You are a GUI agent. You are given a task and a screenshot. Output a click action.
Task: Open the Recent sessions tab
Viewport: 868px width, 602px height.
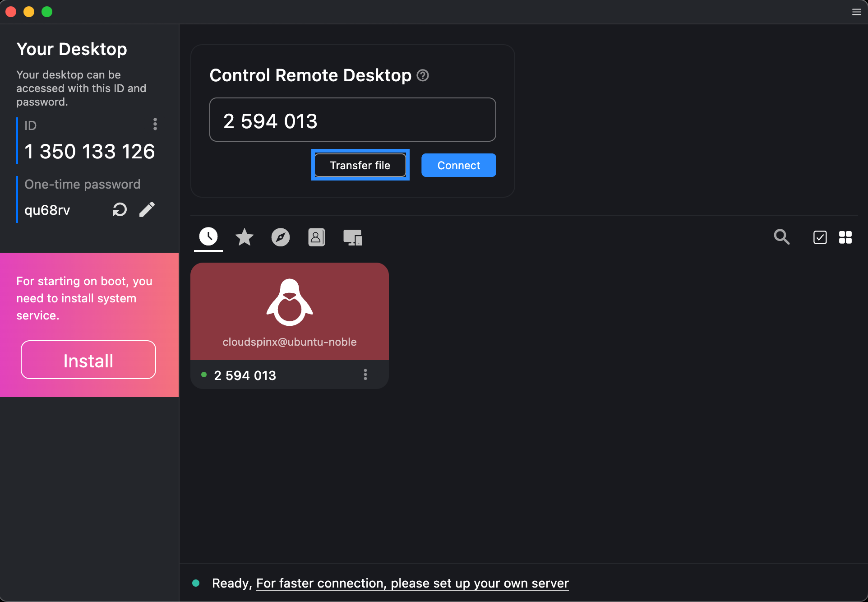[x=208, y=237]
